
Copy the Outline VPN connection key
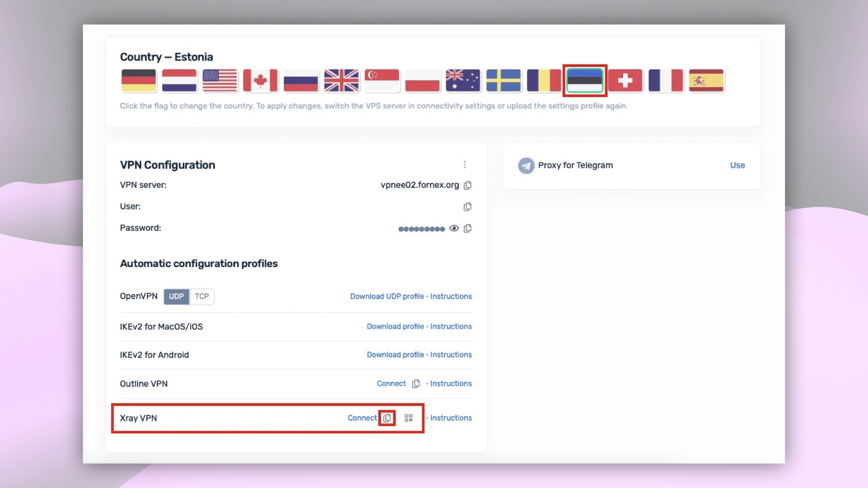click(416, 384)
